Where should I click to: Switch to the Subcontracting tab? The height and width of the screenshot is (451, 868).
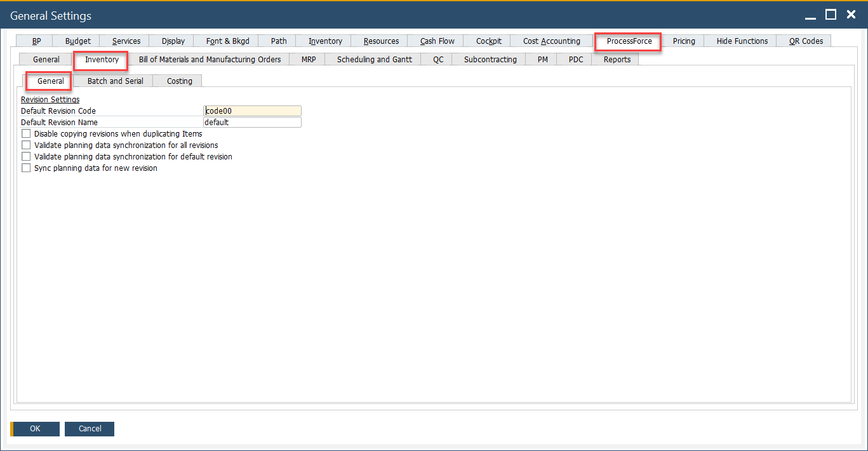pyautogui.click(x=488, y=59)
